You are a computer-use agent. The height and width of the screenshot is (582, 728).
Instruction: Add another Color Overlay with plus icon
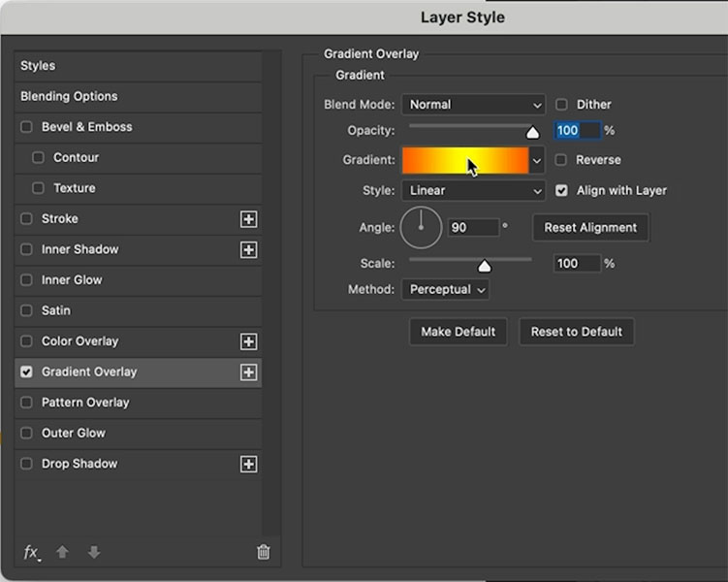point(248,341)
